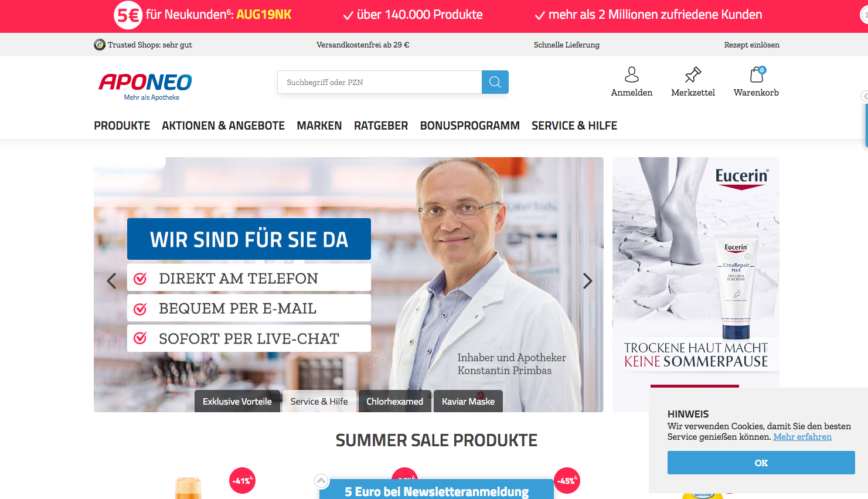Collapse the newsletter banner arrow icon
Image resolution: width=868 pixels, height=499 pixels.
tap(321, 481)
